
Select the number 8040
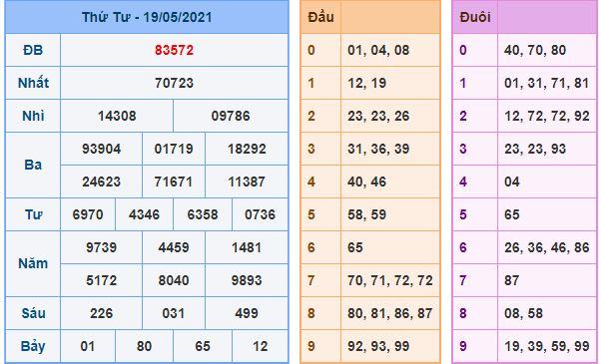(174, 280)
